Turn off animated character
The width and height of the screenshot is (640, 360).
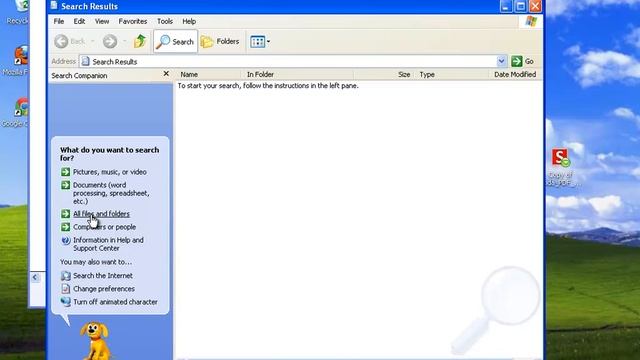pos(115,302)
